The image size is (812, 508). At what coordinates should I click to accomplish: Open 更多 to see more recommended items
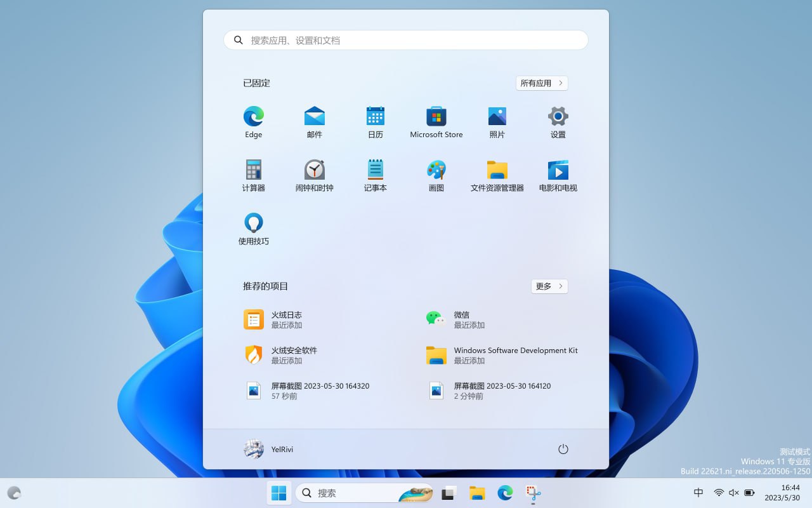[549, 286]
